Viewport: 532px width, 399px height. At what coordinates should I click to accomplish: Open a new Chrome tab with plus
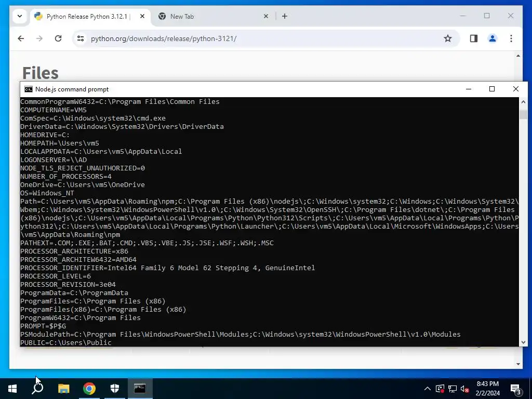[x=285, y=16]
